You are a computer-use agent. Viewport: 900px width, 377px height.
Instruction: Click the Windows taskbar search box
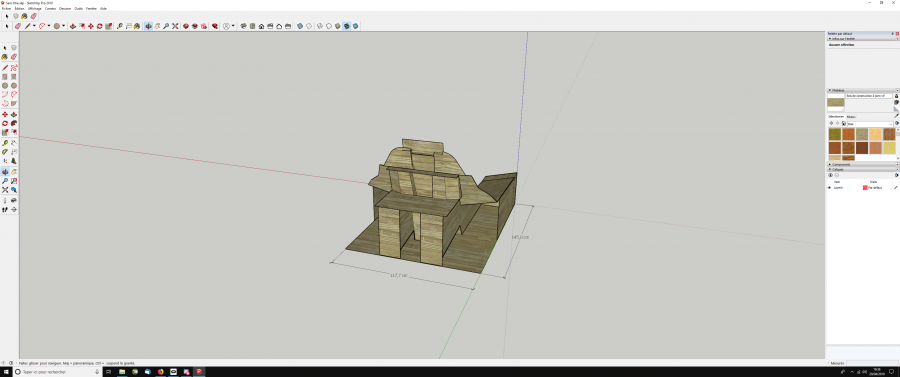(56, 372)
